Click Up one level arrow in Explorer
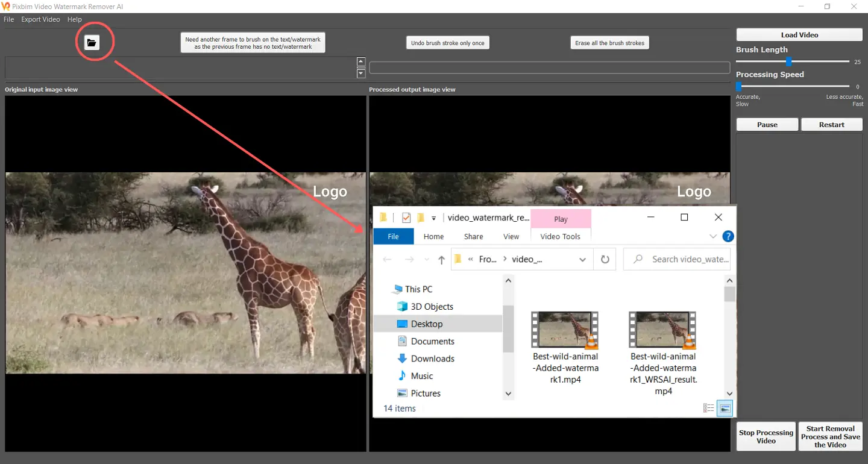This screenshot has width=868, height=464. point(441,260)
